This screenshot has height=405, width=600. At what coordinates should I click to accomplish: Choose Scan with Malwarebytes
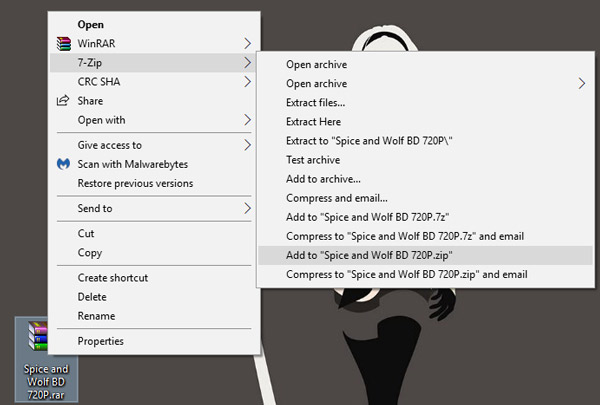155,164
